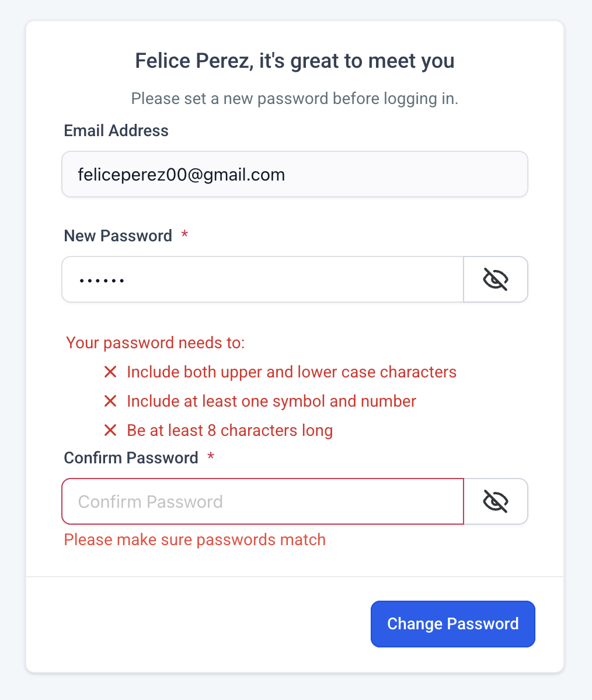
Task: Click X icon beside upper and lower case rule
Action: pos(110,372)
